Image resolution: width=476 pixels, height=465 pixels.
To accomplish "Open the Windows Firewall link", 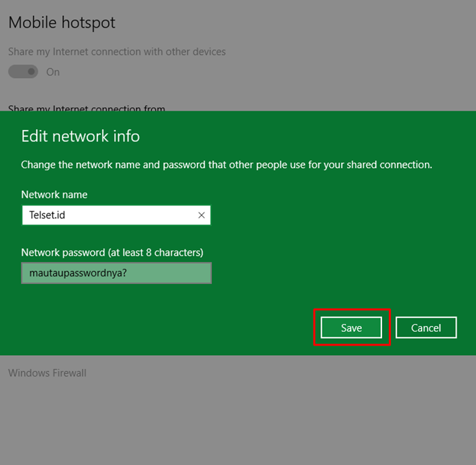I will pyautogui.click(x=47, y=373).
